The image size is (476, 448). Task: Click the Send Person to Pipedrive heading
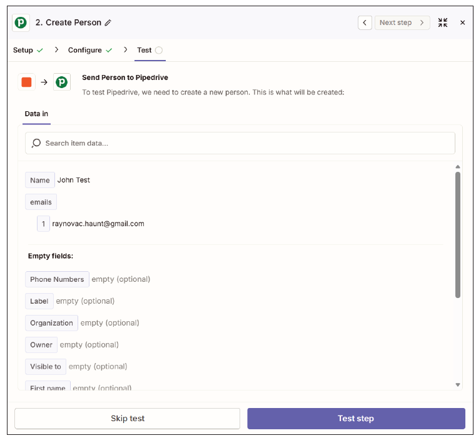coord(125,77)
